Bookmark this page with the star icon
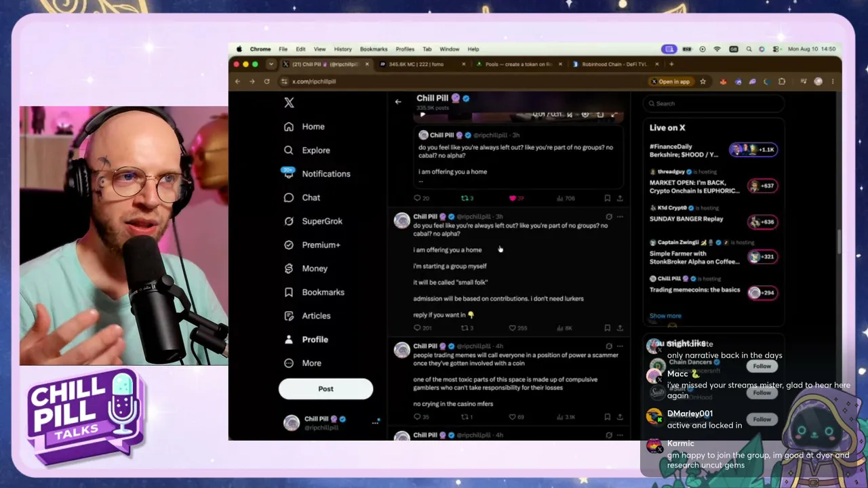The image size is (868, 488). coord(703,81)
